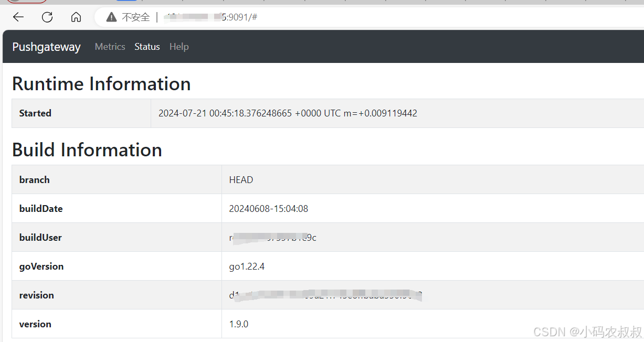Viewport: 644px width, 342px height.
Task: Select the 20240608-15:04:08 build date value
Action: (x=269, y=209)
